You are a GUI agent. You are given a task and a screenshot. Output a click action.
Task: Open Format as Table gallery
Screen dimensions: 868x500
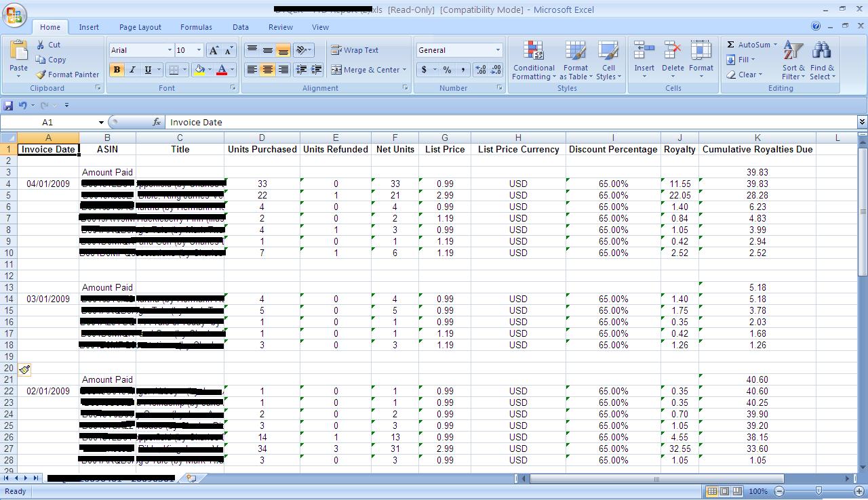576,60
